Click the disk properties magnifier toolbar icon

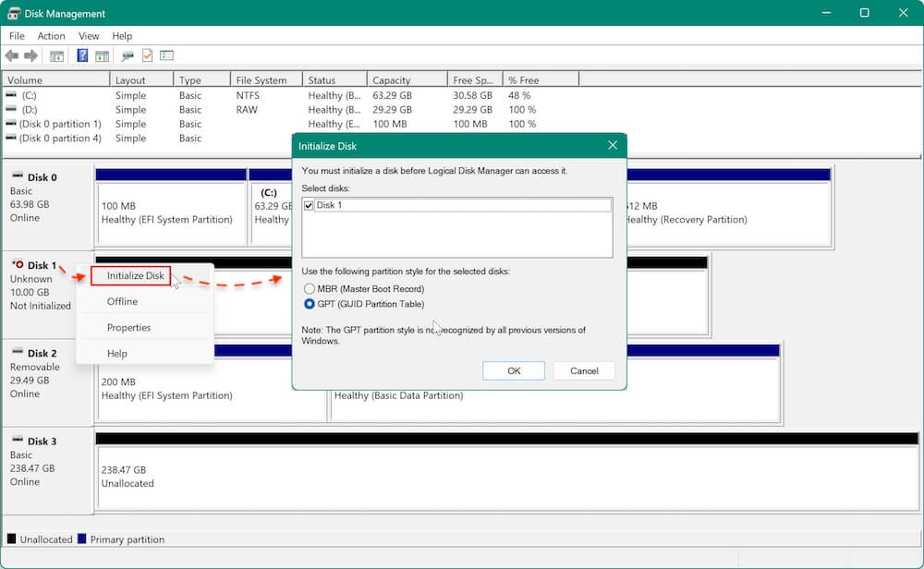128,54
